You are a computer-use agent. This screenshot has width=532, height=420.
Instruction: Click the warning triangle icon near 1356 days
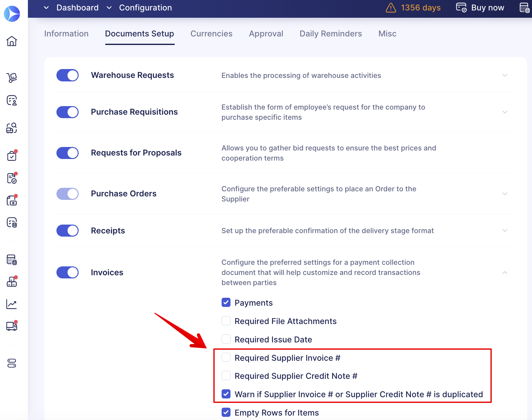tap(391, 8)
